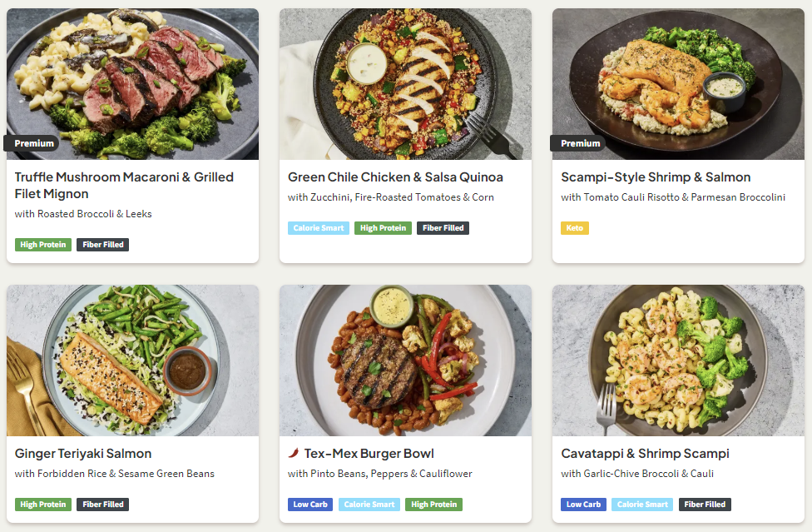The width and height of the screenshot is (812, 532).
Task: Select the Scampi-Style Shrimp & Salmon photo
Action: point(678,83)
